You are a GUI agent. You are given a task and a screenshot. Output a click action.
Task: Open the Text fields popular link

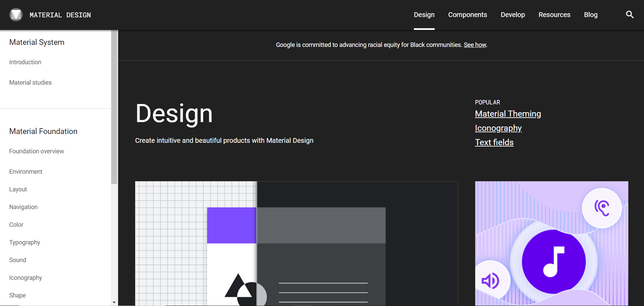coord(494,142)
